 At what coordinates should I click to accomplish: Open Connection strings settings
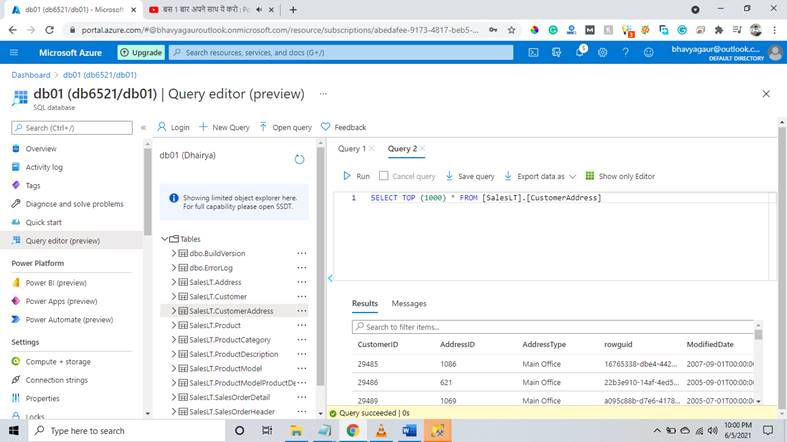point(56,380)
